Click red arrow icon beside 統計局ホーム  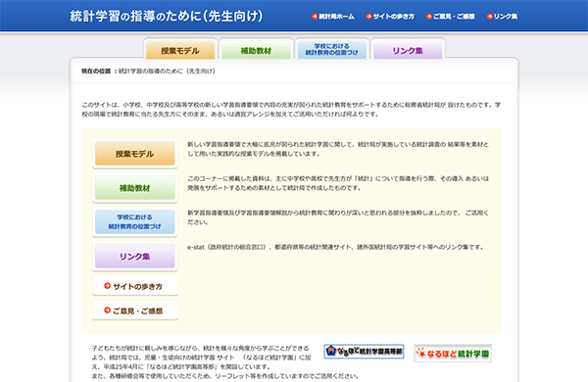pos(315,17)
